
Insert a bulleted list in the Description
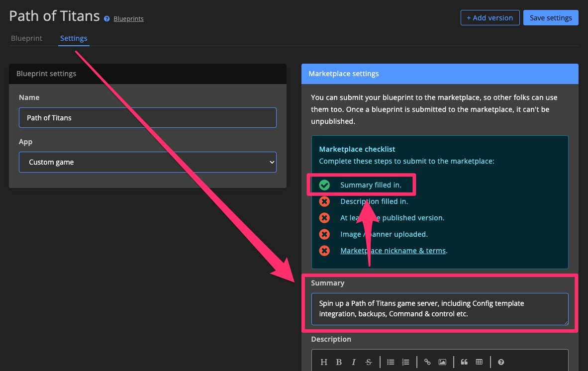point(391,362)
